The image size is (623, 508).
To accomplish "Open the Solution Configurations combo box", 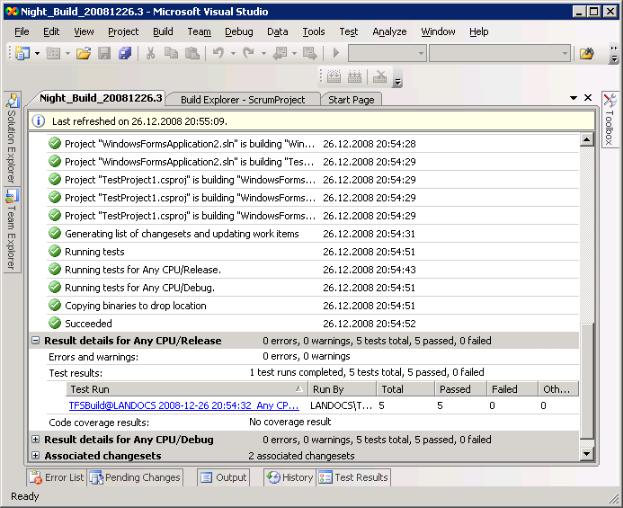I will coord(387,53).
